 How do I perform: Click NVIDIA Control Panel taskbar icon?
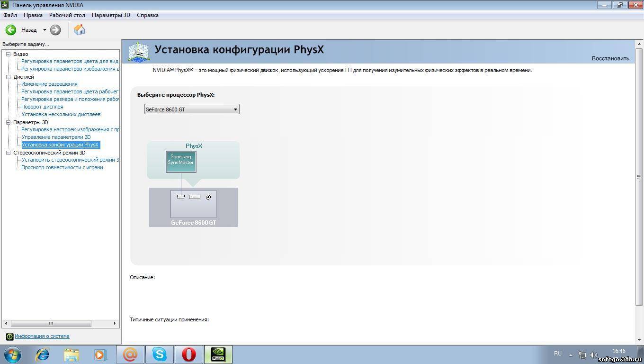coord(218,355)
